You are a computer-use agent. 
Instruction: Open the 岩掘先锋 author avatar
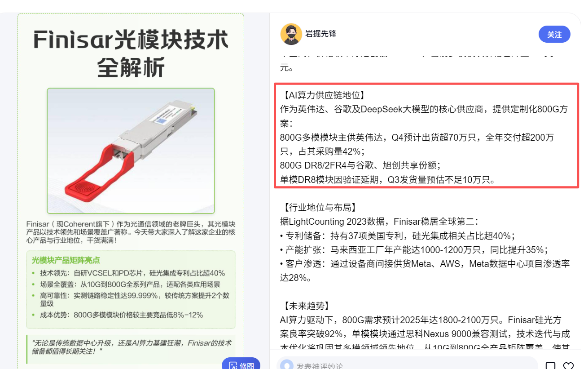[291, 34]
